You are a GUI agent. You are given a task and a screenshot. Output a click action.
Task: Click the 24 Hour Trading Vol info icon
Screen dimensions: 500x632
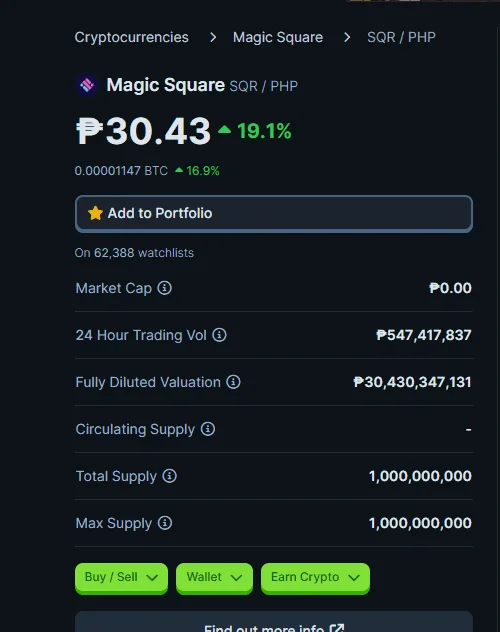[219, 335]
